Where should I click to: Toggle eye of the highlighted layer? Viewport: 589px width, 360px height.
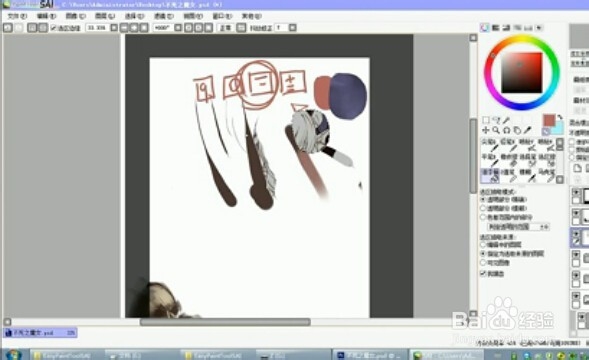(576, 233)
